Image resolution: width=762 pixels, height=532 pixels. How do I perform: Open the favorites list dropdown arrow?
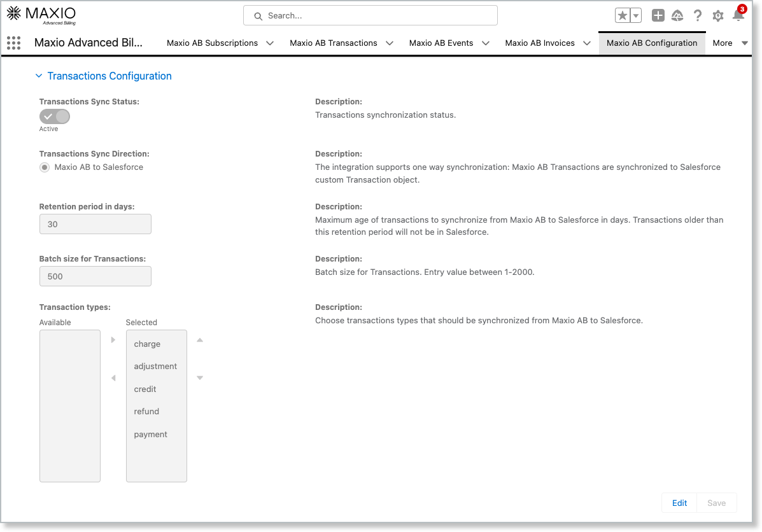point(635,16)
